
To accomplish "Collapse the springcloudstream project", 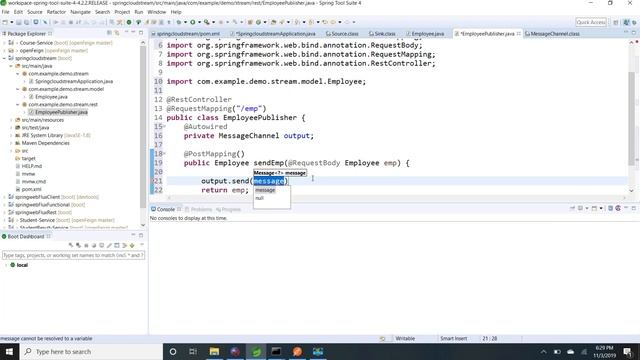I will [4, 58].
